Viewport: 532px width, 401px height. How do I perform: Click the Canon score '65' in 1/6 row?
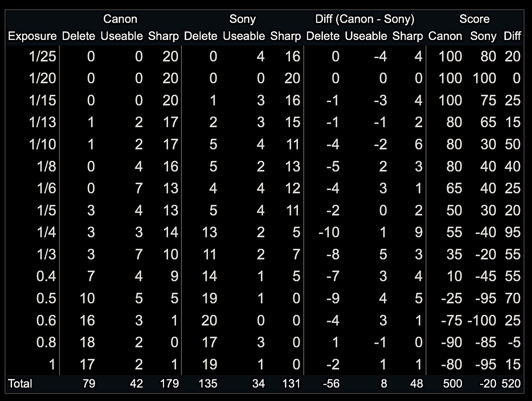click(454, 188)
